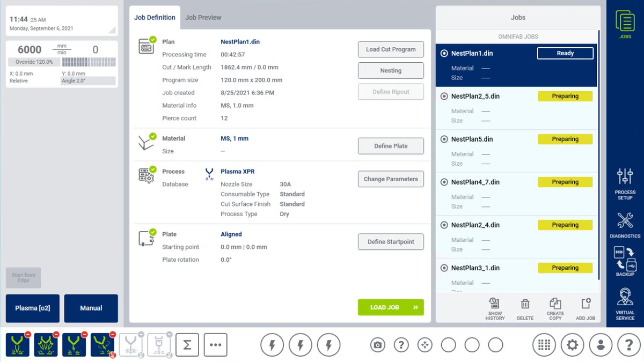Image resolution: width=644 pixels, height=362 pixels.
Task: Open the Backup SSD/USB function
Action: tap(625, 261)
